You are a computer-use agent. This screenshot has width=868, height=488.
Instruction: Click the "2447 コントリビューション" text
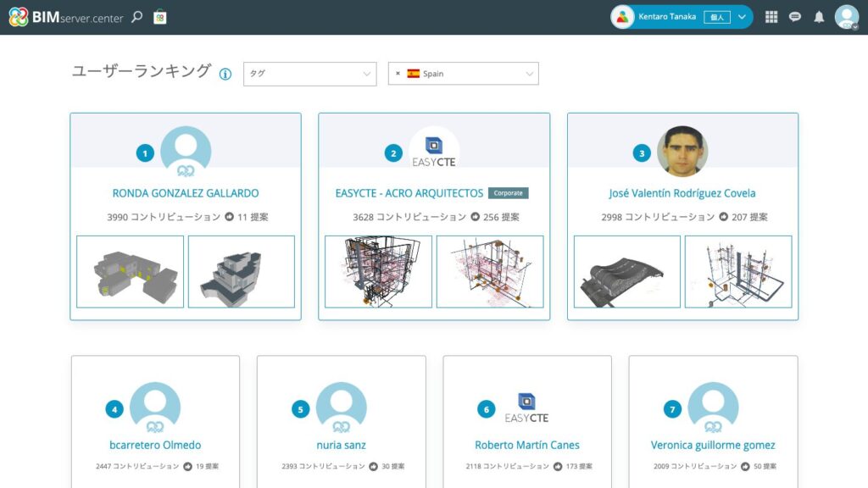(x=137, y=467)
